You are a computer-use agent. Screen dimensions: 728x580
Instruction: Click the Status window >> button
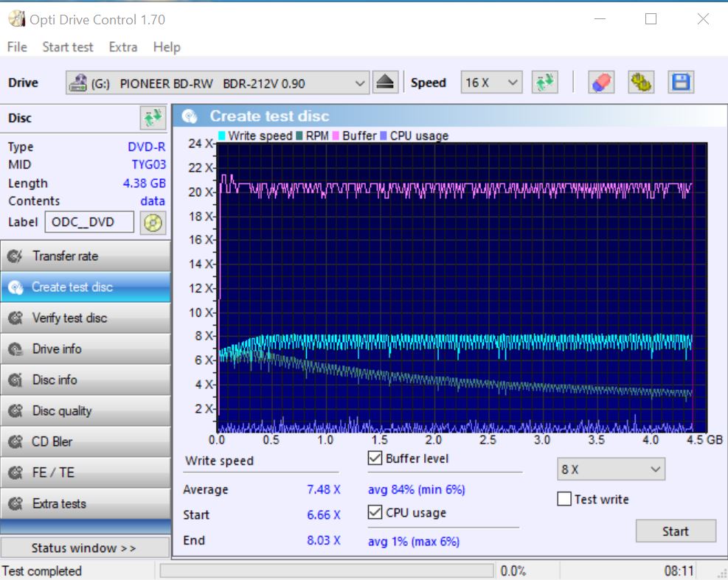[x=83, y=548]
